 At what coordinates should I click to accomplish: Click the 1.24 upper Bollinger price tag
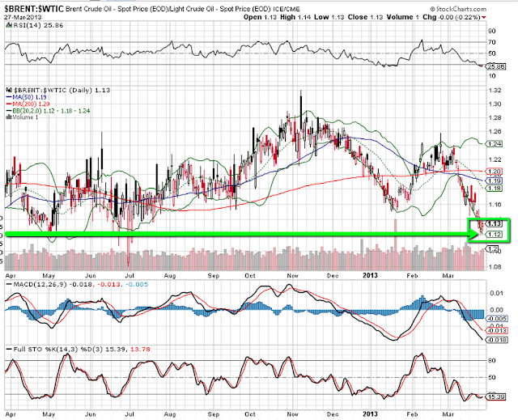click(x=495, y=143)
